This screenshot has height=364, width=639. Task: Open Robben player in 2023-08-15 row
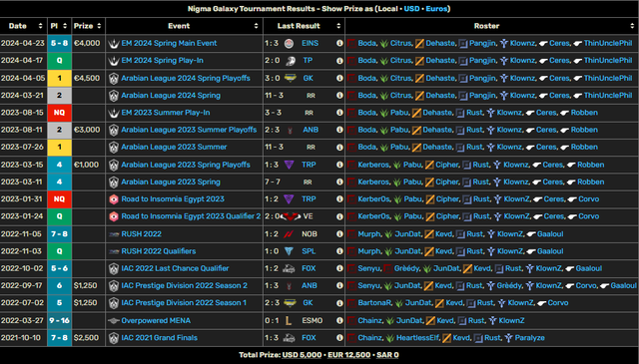click(x=584, y=113)
